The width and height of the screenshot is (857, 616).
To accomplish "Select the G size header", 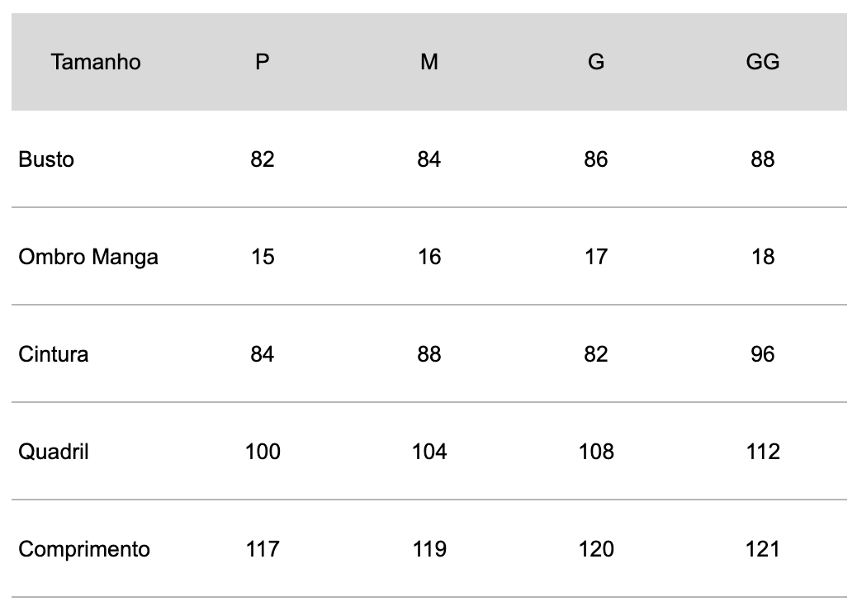I will pos(596,62).
